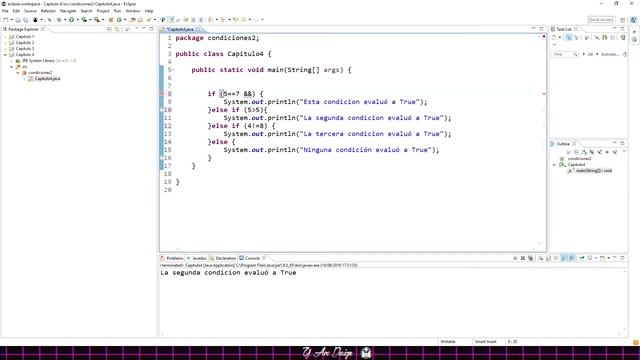The image size is (640, 360).
Task: Expand the Capitulo 3 project
Action: click(x=5, y=49)
